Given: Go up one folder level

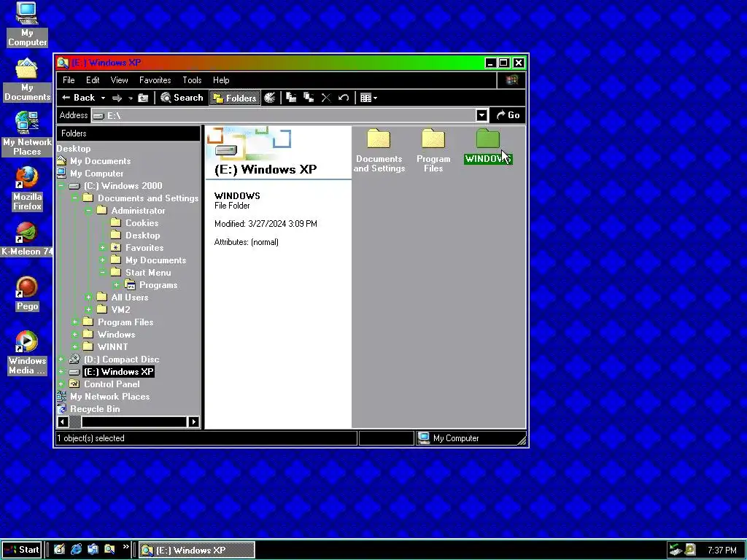Looking at the screenshot, I should tap(143, 98).
